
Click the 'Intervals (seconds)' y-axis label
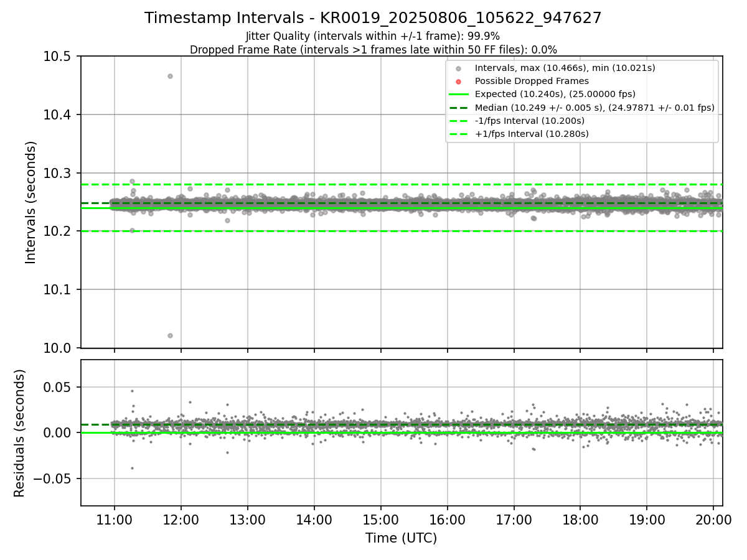pos(31,202)
